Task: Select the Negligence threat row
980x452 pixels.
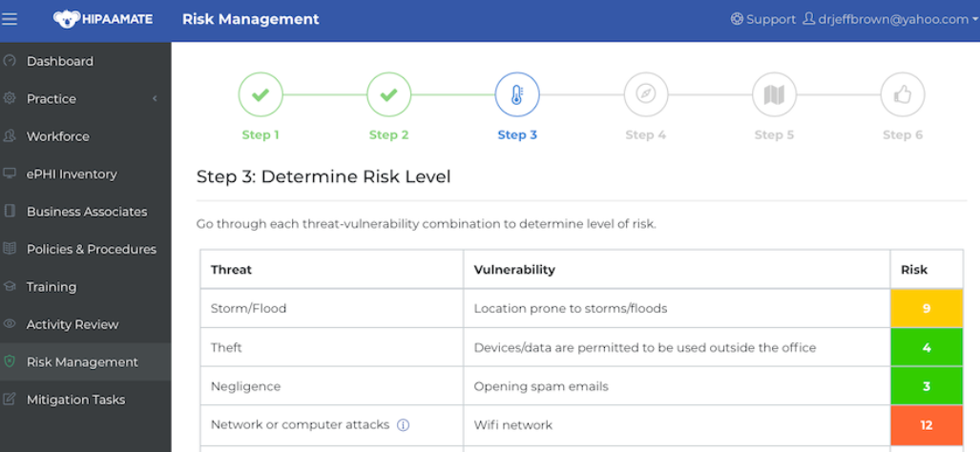Action: pyautogui.click(x=581, y=386)
